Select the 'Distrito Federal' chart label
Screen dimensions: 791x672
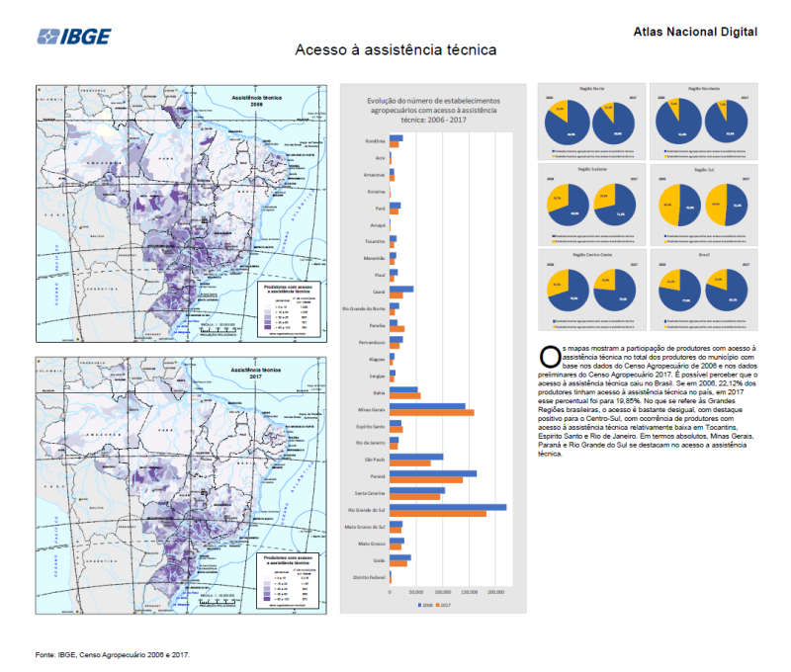[369, 577]
